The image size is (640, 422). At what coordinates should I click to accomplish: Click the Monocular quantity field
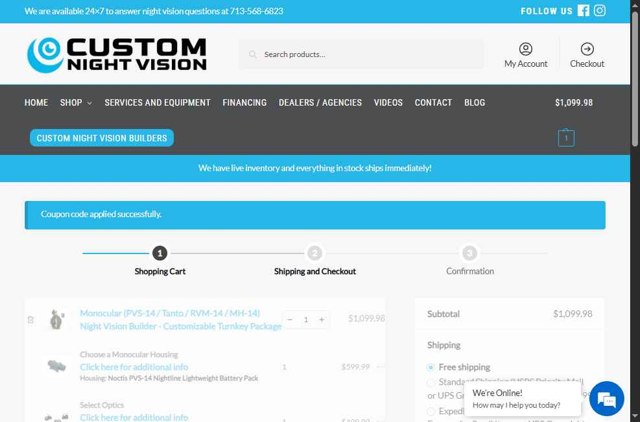(306, 320)
